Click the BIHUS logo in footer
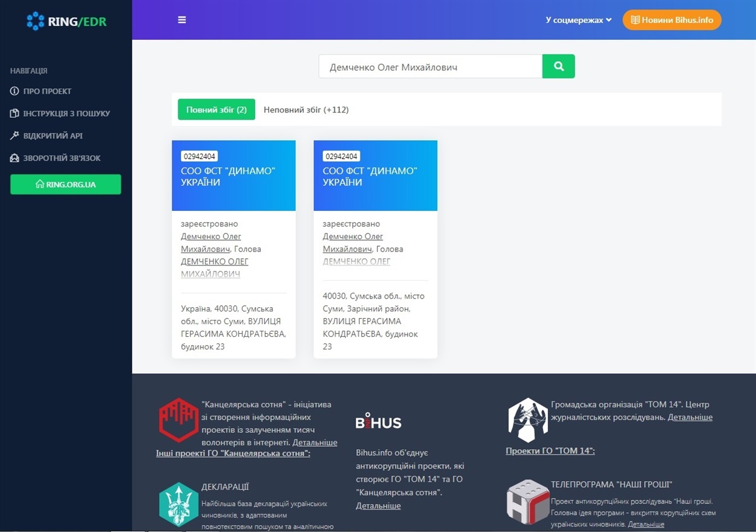The image size is (756, 532). click(379, 421)
